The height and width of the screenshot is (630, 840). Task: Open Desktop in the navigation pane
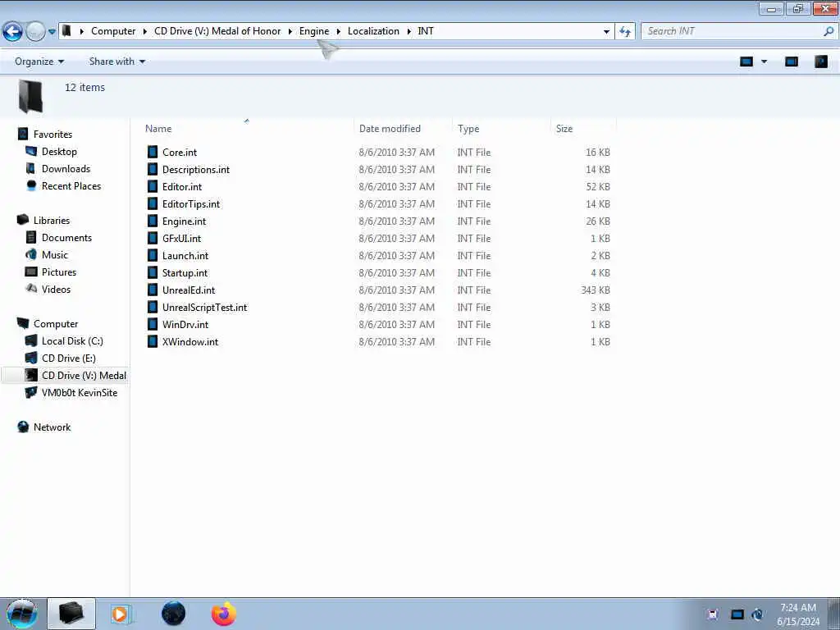coord(59,151)
